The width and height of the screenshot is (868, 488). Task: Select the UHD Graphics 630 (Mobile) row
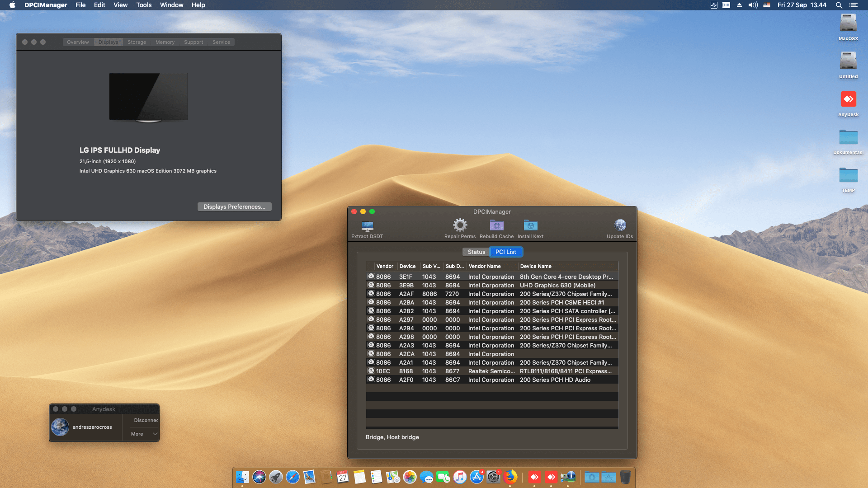click(x=492, y=285)
